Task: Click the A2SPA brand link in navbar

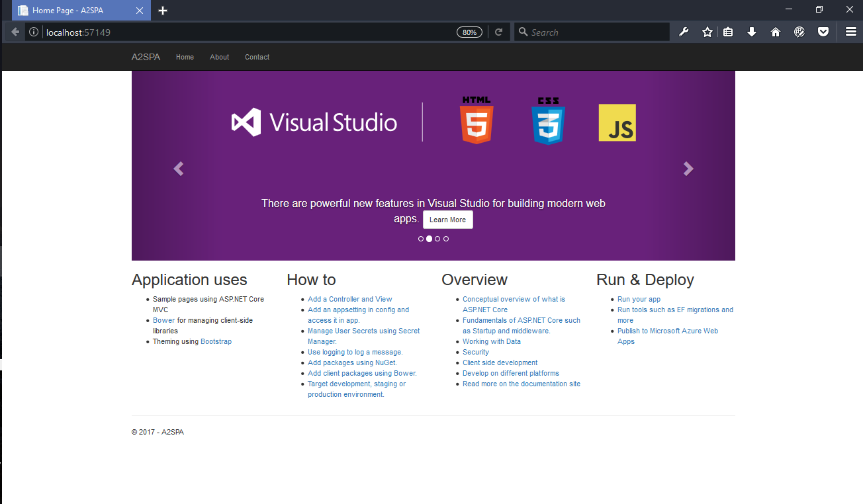Action: (x=146, y=57)
